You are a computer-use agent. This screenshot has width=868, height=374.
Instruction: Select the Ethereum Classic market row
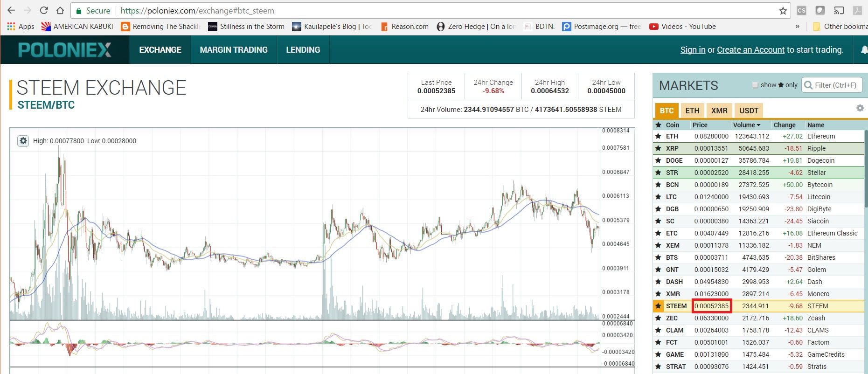coord(758,233)
